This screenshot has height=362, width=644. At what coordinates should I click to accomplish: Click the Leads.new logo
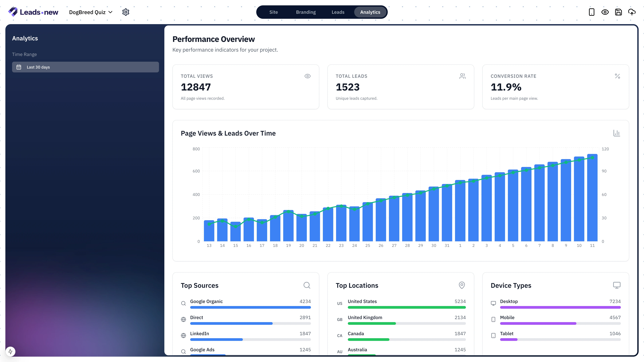pos(33,12)
